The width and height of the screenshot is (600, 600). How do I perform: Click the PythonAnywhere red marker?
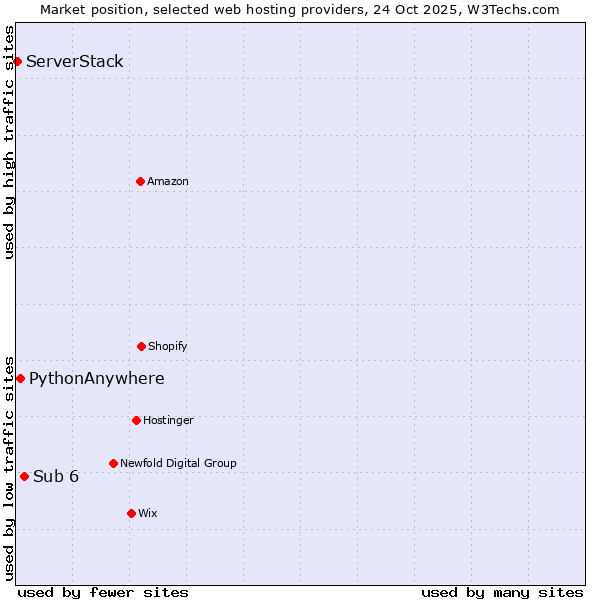tap(20, 378)
